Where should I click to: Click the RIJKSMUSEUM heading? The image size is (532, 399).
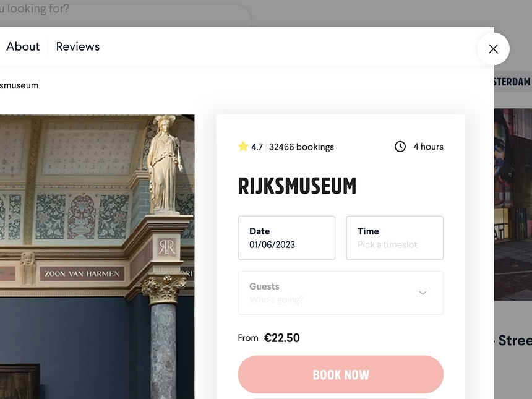[297, 186]
